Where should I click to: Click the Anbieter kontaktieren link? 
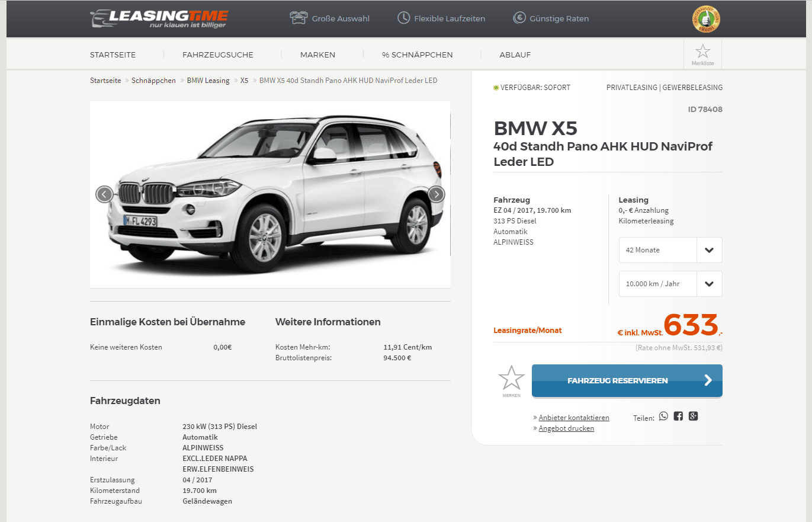pyautogui.click(x=574, y=418)
